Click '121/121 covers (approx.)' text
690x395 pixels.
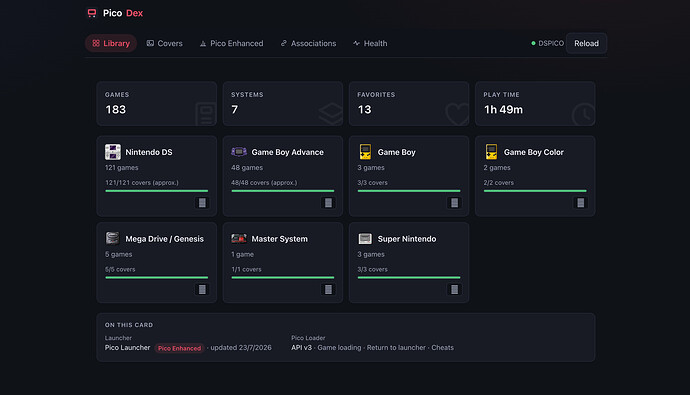point(142,183)
